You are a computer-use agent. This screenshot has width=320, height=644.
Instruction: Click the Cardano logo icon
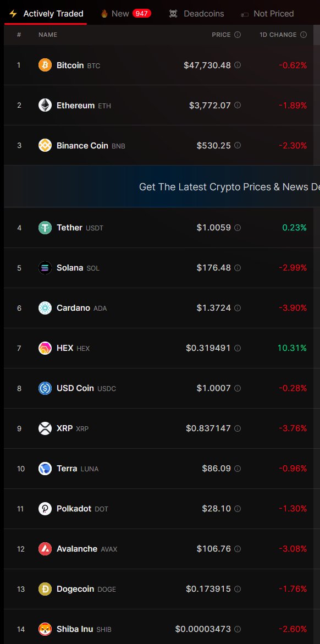point(45,308)
